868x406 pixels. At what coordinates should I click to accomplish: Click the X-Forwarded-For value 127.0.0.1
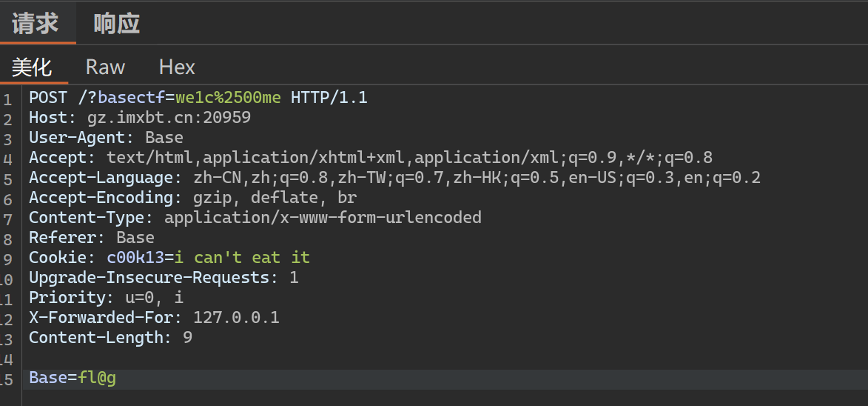(x=236, y=317)
